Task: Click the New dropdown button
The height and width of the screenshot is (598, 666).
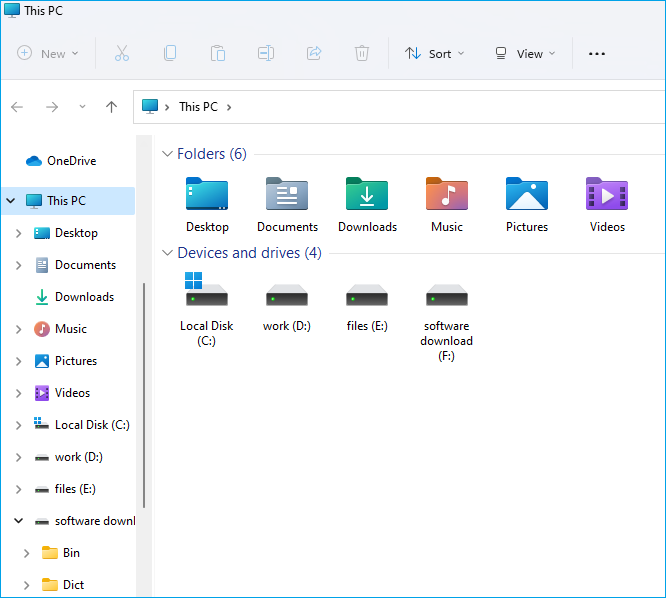Action: click(x=48, y=54)
